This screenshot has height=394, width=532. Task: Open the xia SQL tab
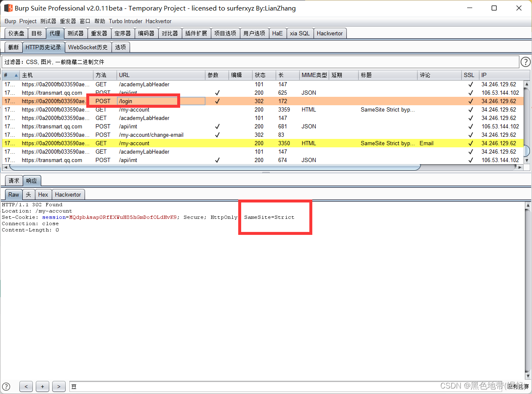click(300, 33)
